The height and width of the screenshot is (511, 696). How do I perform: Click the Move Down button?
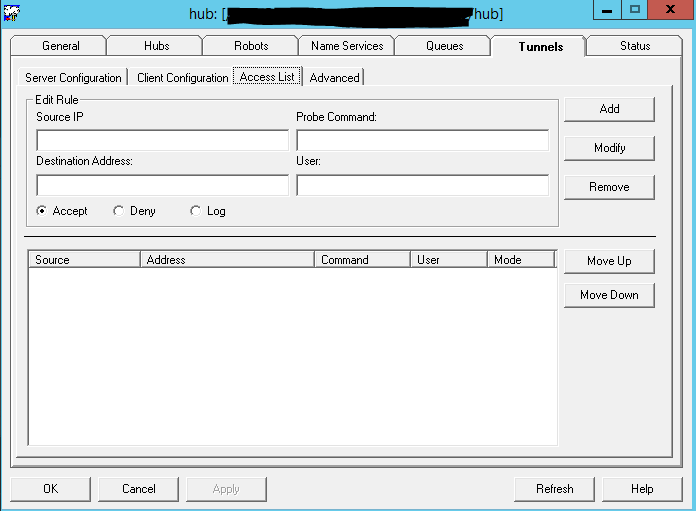(x=609, y=295)
